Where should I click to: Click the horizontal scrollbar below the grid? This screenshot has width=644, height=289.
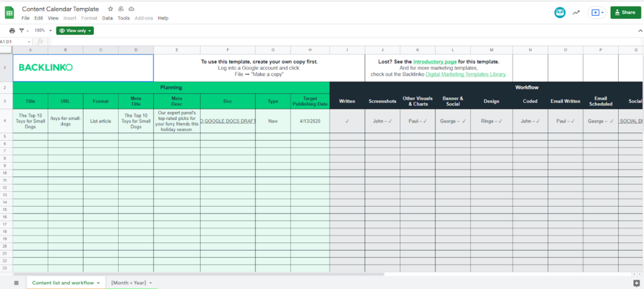click(x=189, y=274)
